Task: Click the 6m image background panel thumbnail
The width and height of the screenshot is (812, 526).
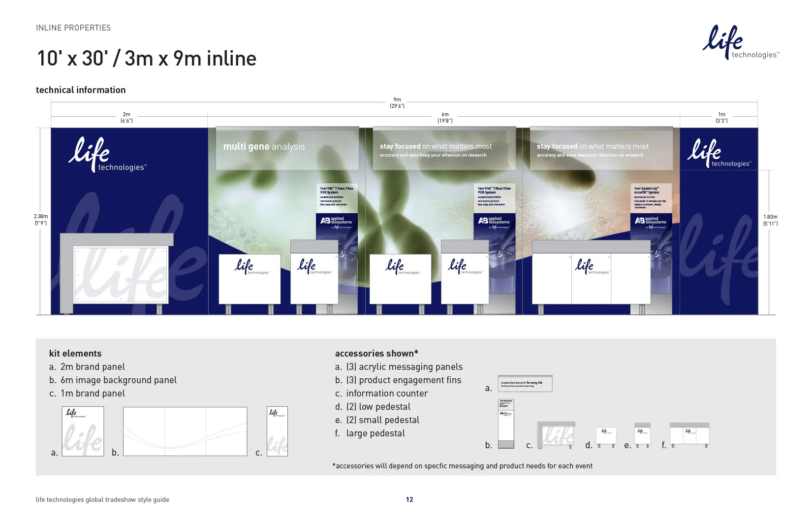Action: [x=185, y=431]
